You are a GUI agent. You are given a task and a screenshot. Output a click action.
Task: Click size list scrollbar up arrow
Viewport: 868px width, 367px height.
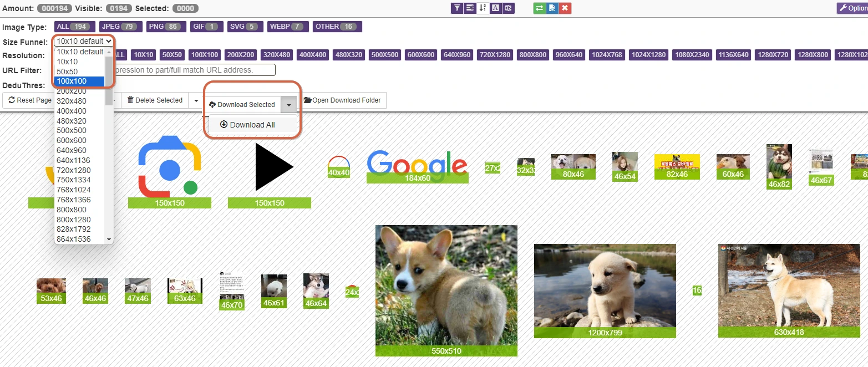109,52
